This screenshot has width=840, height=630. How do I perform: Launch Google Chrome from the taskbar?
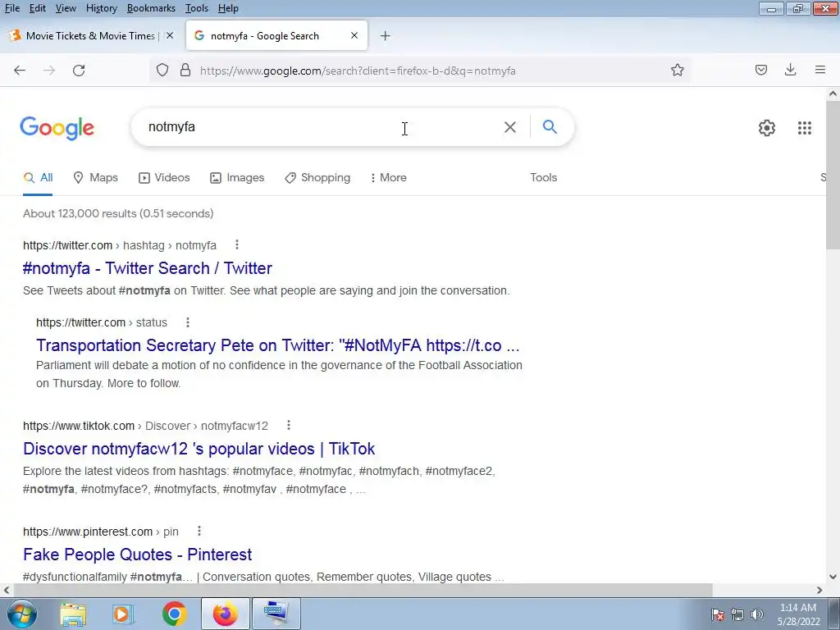click(x=174, y=614)
